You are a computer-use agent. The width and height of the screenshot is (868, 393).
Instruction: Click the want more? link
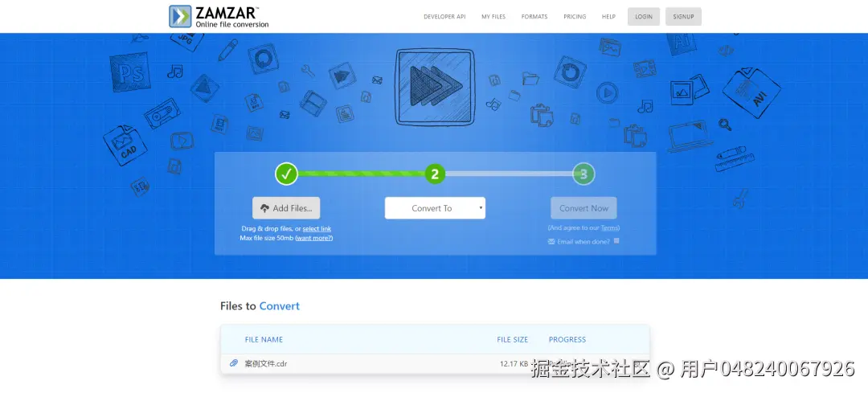pos(314,238)
